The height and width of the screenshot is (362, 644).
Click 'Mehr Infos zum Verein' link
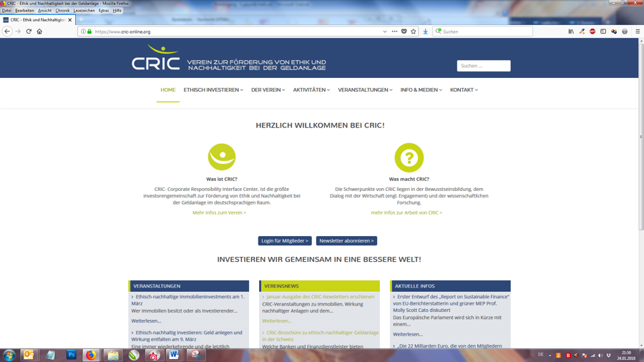tap(220, 212)
